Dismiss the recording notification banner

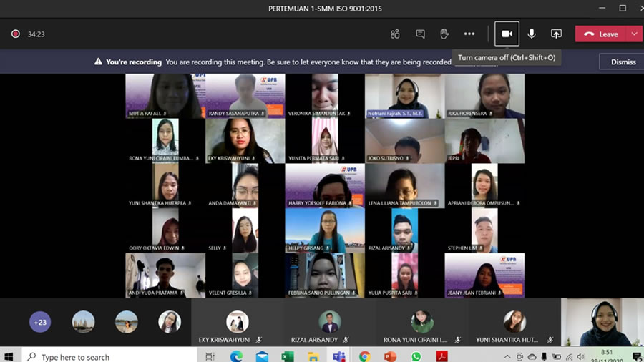pyautogui.click(x=623, y=62)
